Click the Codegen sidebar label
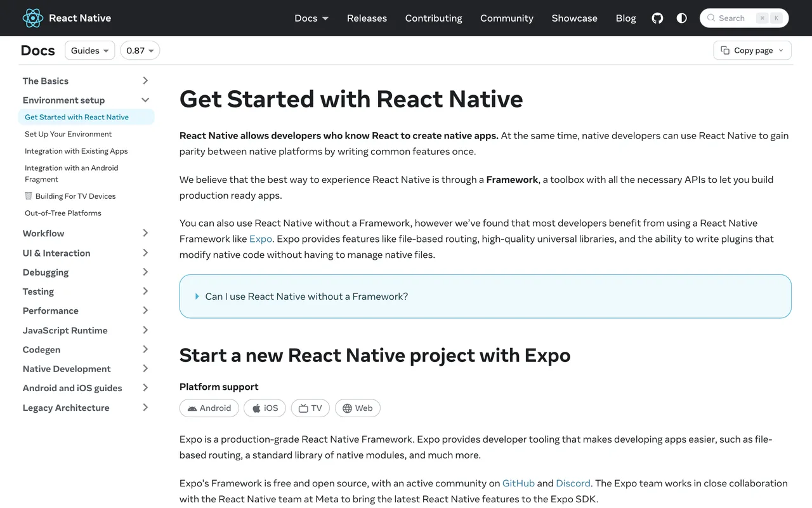 (x=42, y=349)
